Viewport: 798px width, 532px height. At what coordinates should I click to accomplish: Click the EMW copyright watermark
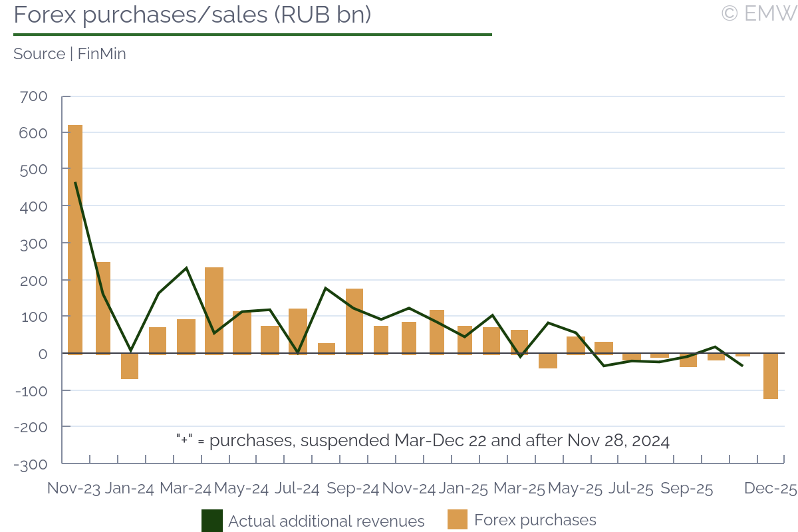(757, 13)
